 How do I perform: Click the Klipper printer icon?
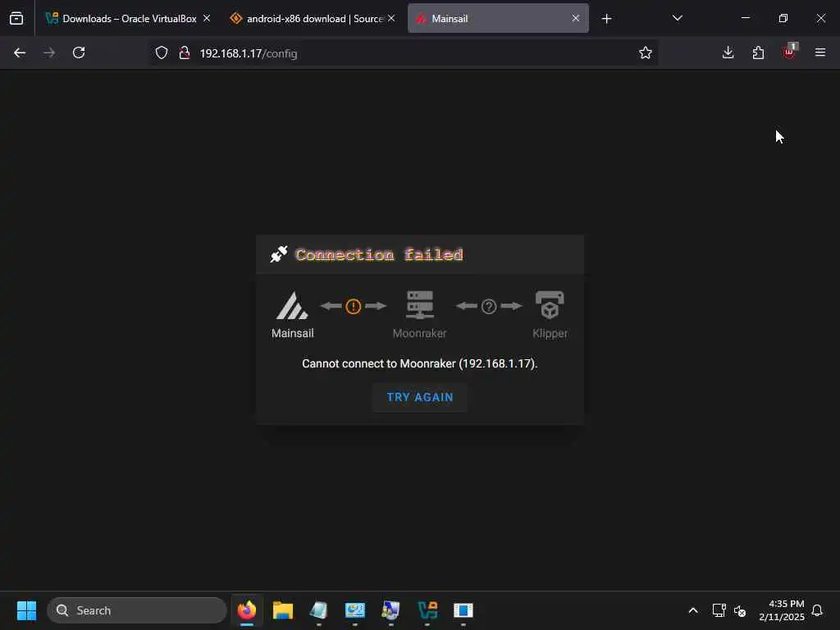[550, 305]
